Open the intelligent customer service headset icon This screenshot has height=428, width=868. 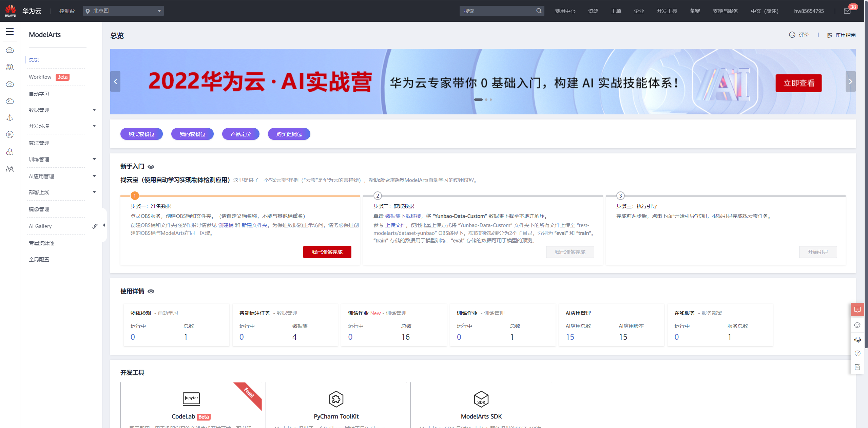coord(857,339)
